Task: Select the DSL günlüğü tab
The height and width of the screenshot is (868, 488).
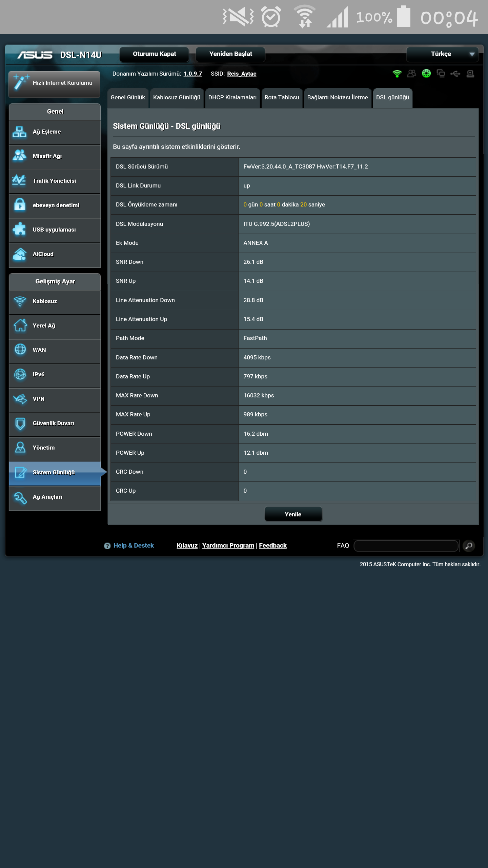Action: pyautogui.click(x=392, y=98)
